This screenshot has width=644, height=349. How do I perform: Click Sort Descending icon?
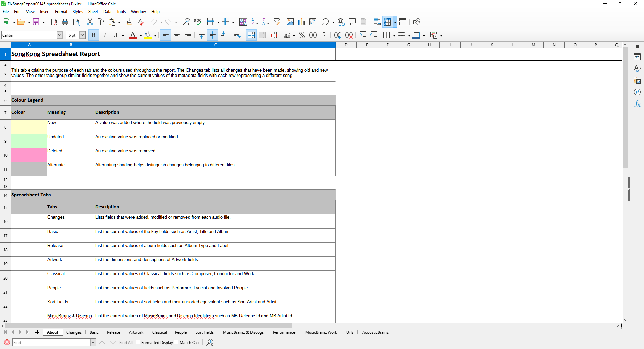pos(266,22)
